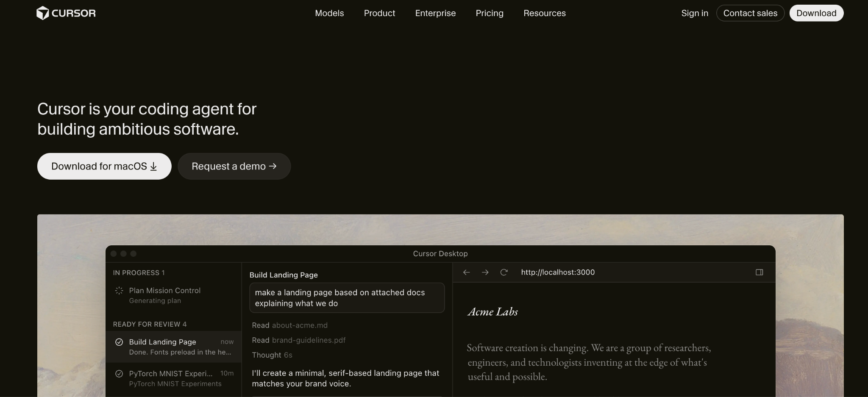Screen dimensions: 868x397
Task: Open the Models menu
Action: [329, 13]
